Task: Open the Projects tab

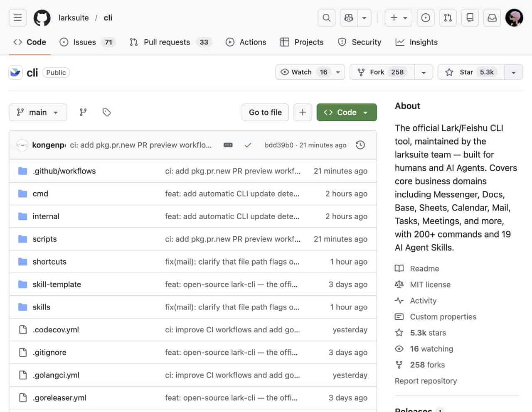Action: (x=302, y=42)
